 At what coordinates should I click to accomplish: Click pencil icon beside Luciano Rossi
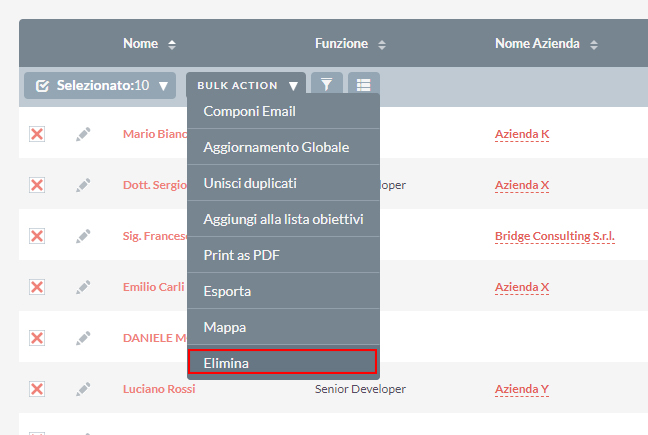pos(83,389)
